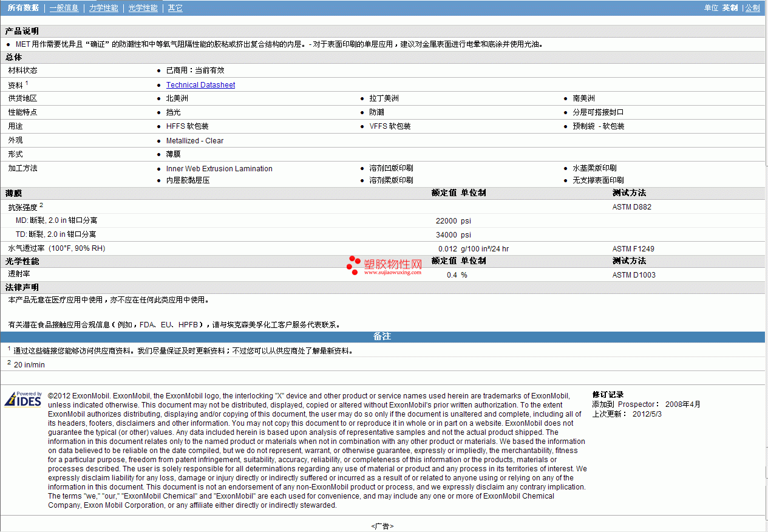Switch to the 一般信息 tab
Screen dimensions: 768x532
click(x=64, y=8)
